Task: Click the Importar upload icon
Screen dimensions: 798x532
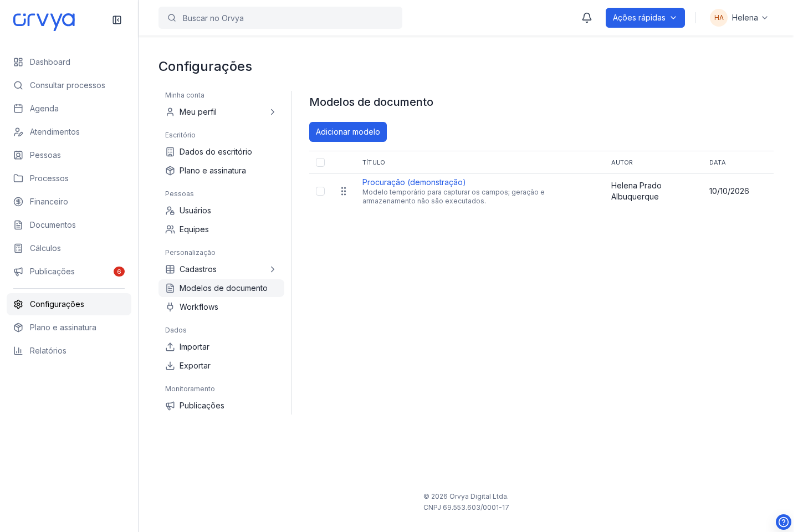Action: 170,347
